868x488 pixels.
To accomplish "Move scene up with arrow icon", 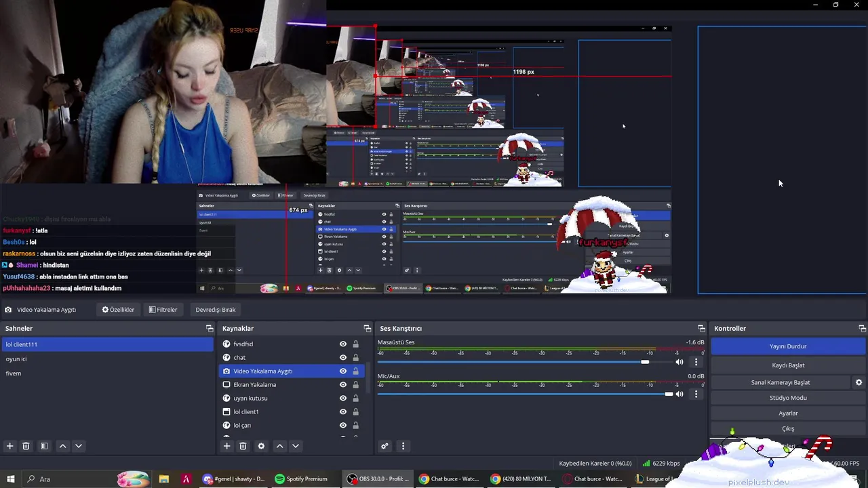I will 62,446.
